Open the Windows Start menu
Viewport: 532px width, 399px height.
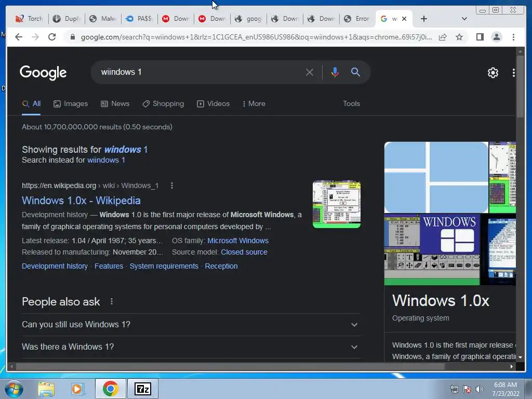point(14,389)
